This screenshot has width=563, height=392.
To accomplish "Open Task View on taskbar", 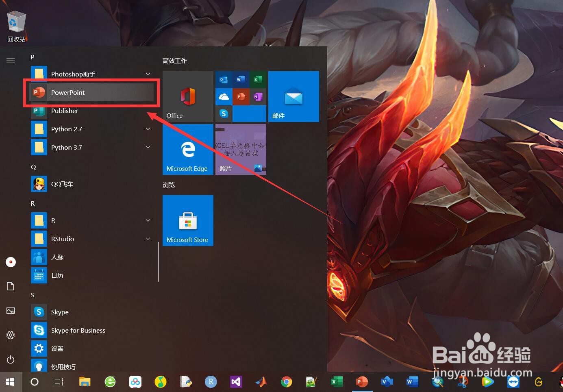I will [59, 382].
